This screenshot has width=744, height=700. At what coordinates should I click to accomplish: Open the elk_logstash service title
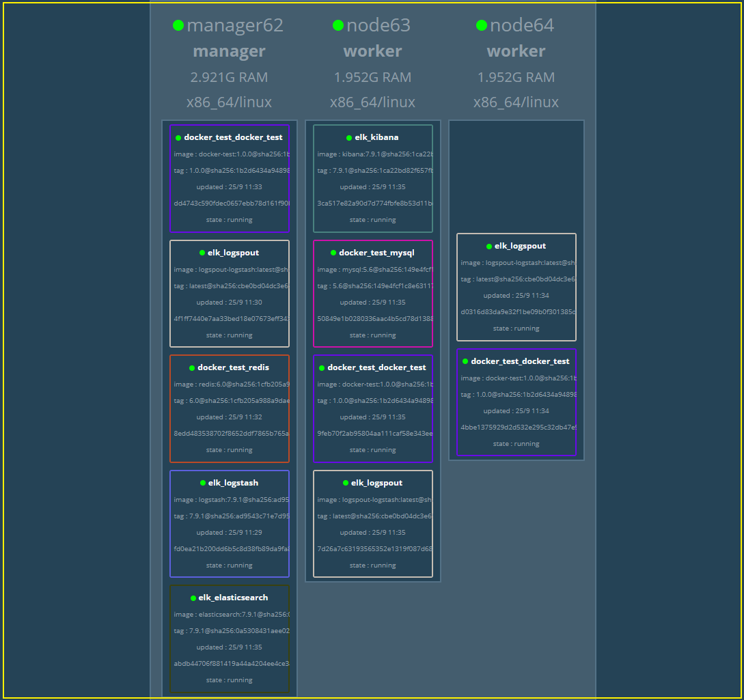[x=234, y=483]
